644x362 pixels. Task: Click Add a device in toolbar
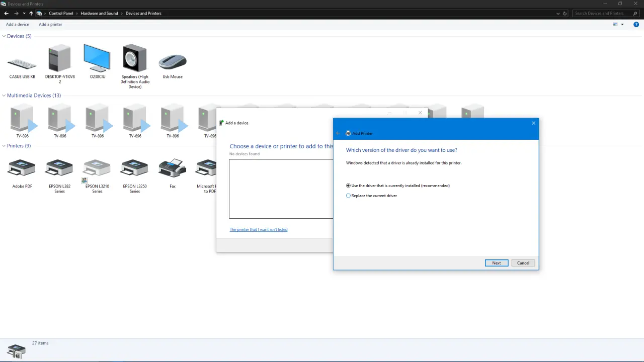(x=18, y=24)
